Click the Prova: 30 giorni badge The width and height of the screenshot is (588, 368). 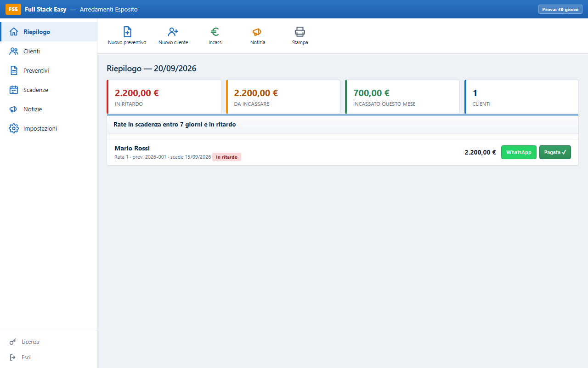coord(560,9)
